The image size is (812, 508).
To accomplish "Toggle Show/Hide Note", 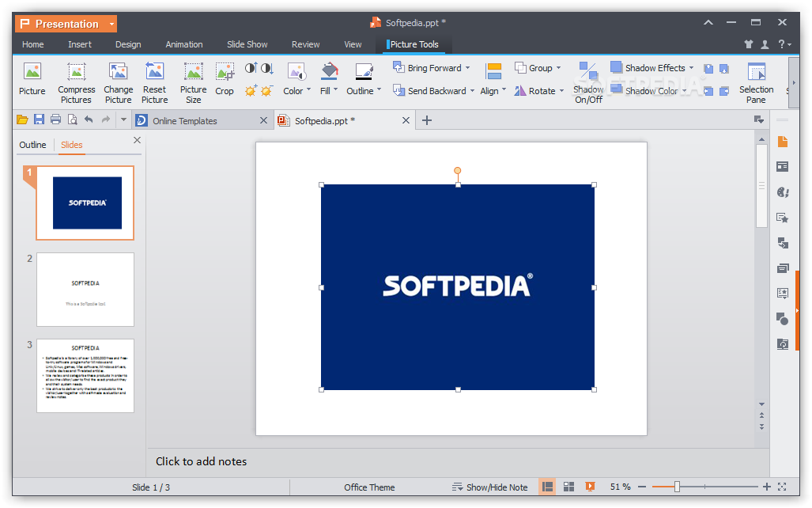I will (x=489, y=487).
